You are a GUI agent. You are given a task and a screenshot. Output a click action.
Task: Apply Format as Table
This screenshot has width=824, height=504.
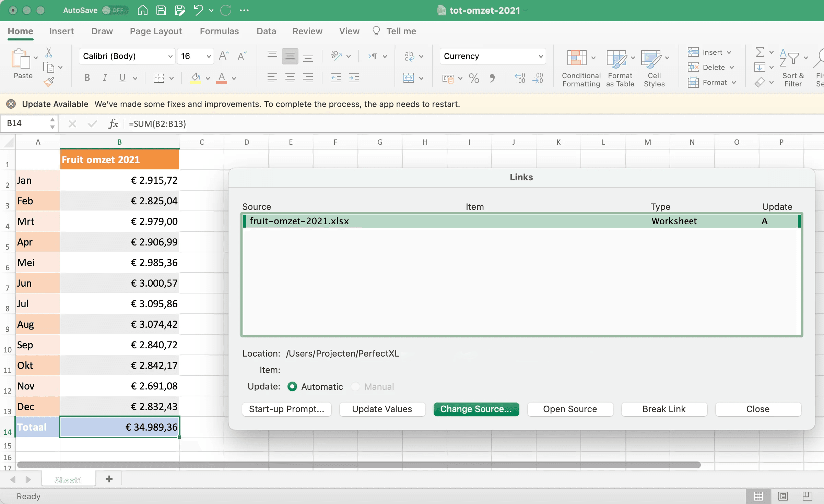tap(620, 68)
